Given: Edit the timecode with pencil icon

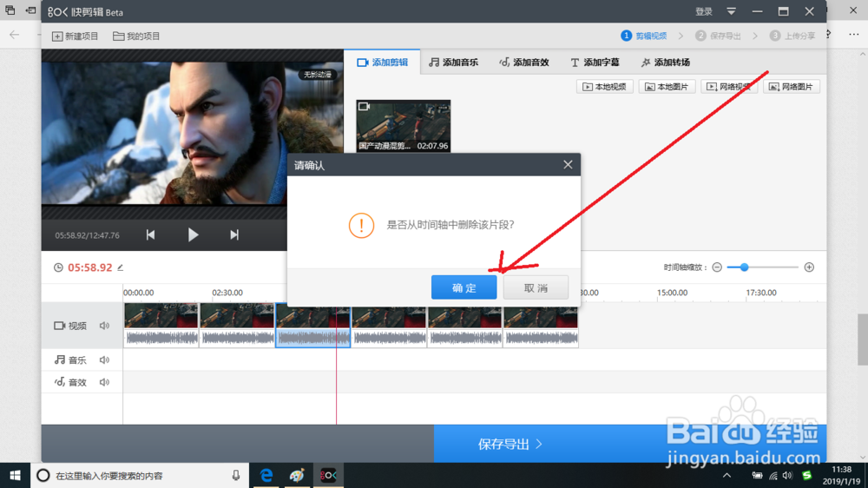Looking at the screenshot, I should [x=120, y=267].
